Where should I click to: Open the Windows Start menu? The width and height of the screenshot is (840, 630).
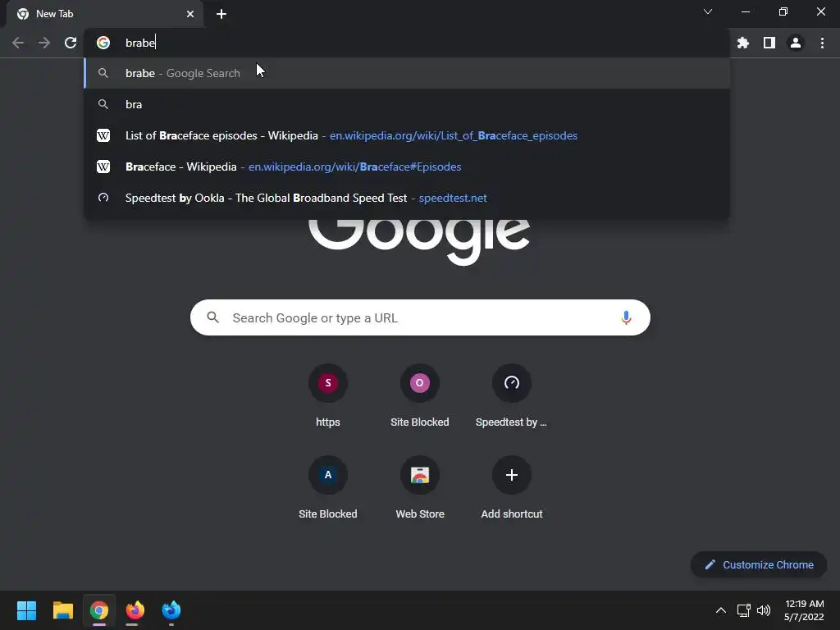click(x=27, y=610)
